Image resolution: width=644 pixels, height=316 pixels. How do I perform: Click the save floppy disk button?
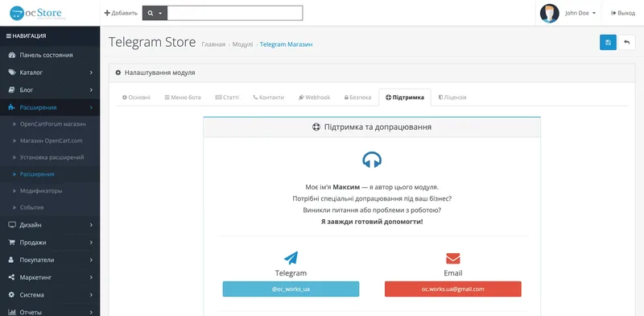pos(608,43)
